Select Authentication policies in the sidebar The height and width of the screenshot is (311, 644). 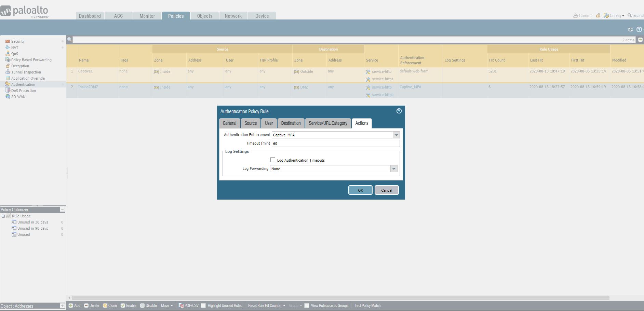pyautogui.click(x=23, y=84)
